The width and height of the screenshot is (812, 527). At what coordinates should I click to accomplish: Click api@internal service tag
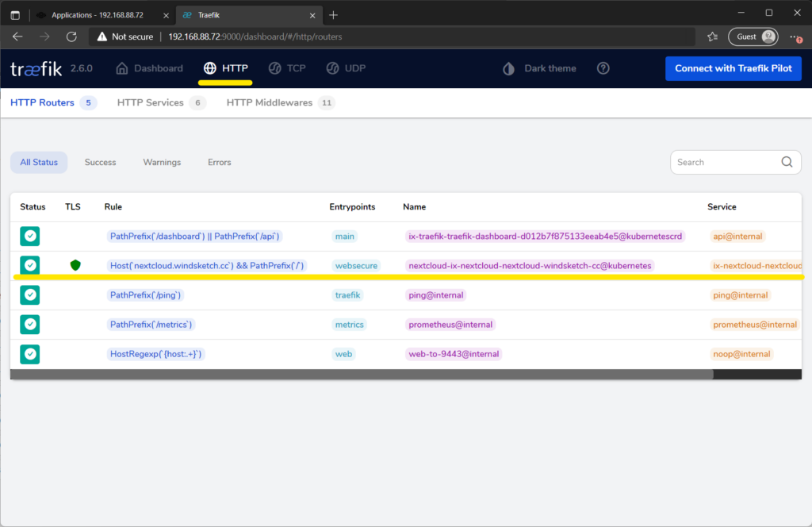737,237
